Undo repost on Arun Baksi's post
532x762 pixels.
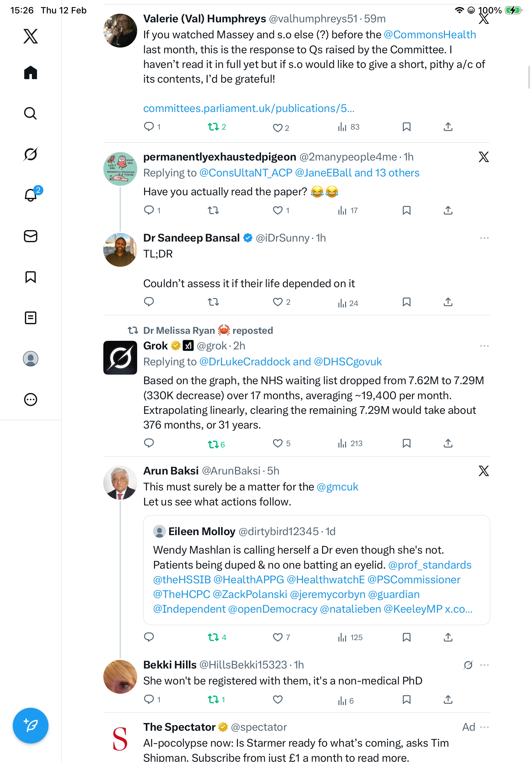(213, 637)
